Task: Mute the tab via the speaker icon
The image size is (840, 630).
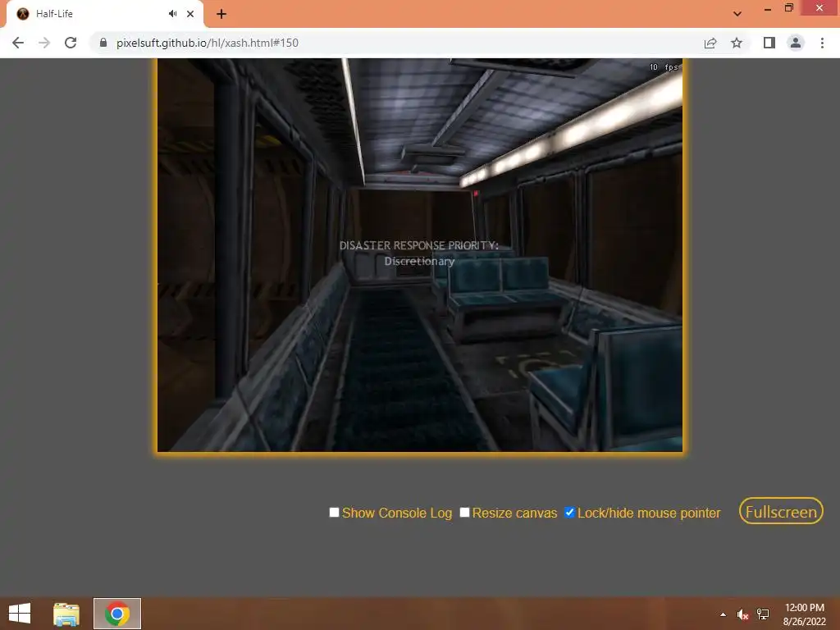Action: 172,14
